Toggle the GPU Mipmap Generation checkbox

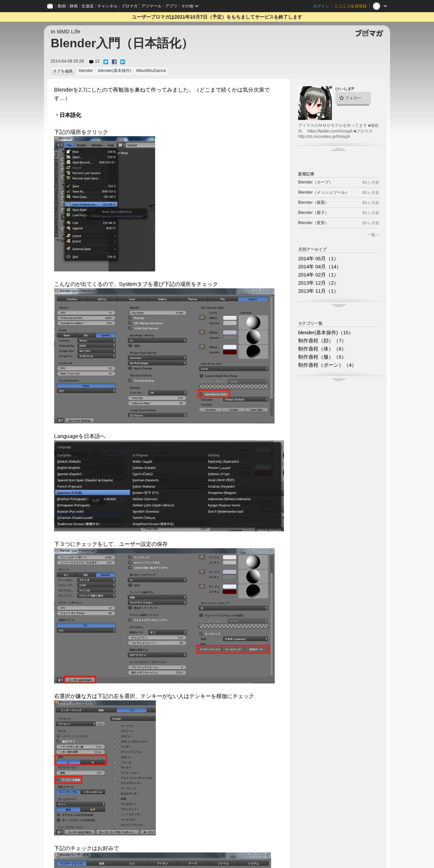pyautogui.click(x=130, y=323)
